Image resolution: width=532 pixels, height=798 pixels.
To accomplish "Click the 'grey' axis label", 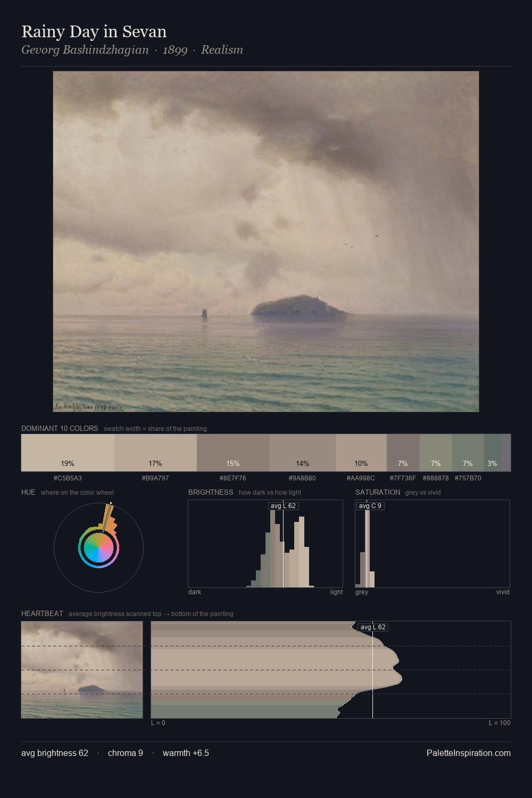I will pos(362,592).
